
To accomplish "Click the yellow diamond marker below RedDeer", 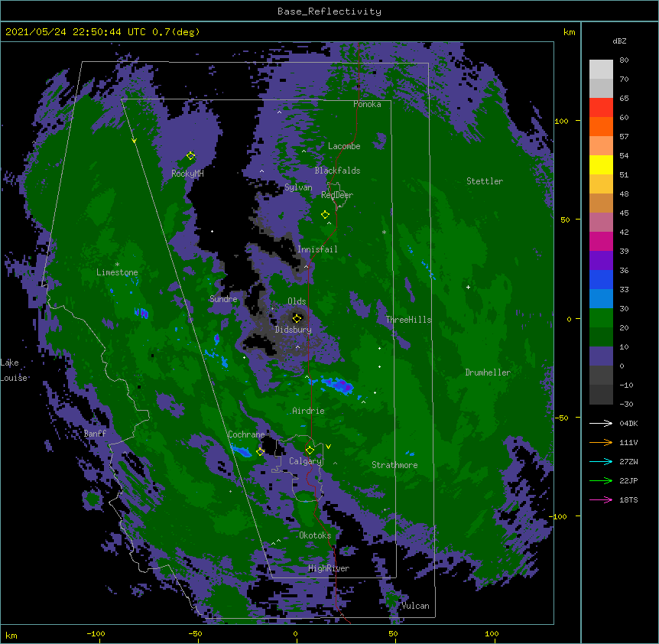I will [326, 215].
